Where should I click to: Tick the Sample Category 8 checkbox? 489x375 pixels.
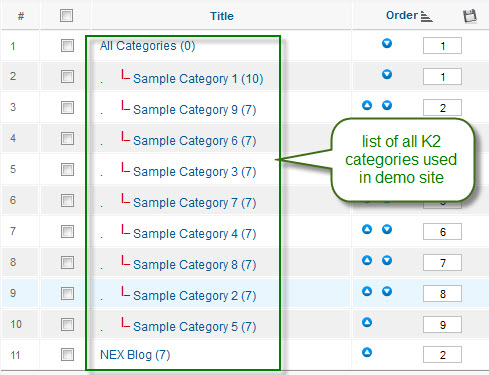(67, 262)
